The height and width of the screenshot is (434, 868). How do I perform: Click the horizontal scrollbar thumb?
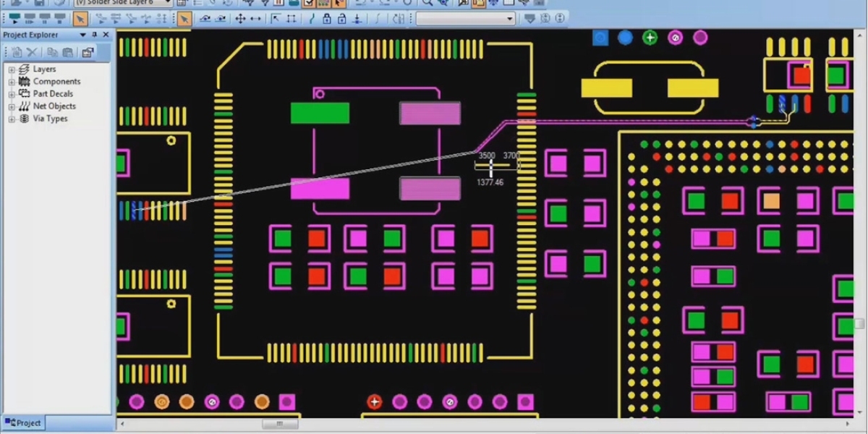tap(279, 424)
